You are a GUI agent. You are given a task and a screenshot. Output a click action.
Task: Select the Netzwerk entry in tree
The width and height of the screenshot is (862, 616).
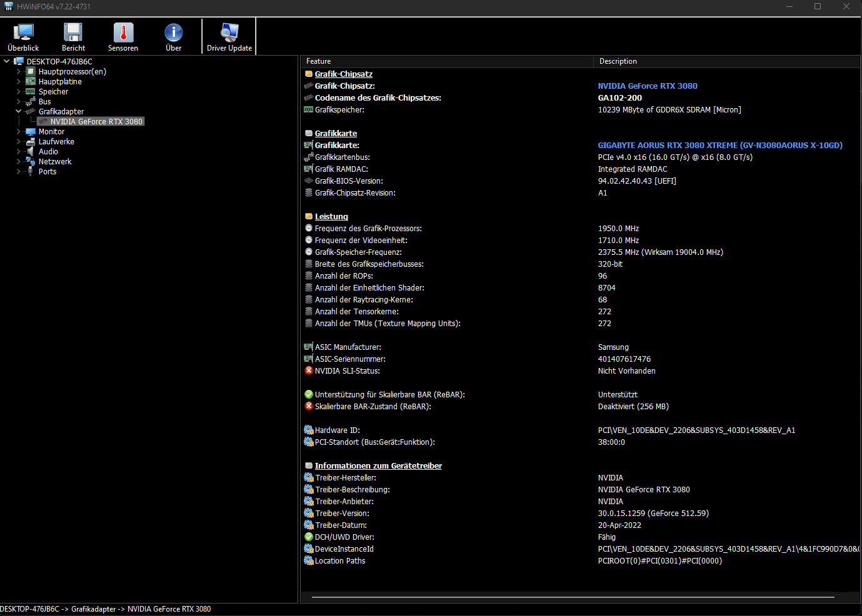tap(55, 162)
